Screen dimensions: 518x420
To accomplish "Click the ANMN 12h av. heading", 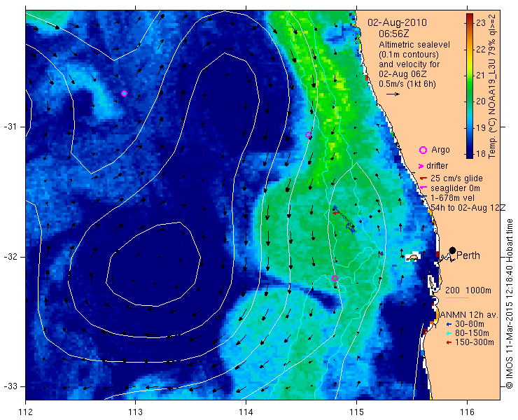I will pos(470,314).
